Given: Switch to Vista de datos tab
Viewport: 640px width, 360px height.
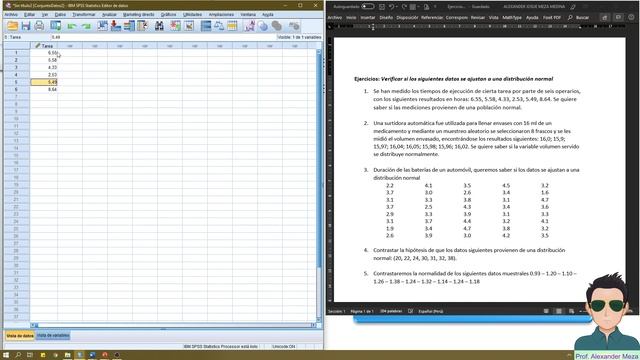Looking at the screenshot, I should 20,336.
